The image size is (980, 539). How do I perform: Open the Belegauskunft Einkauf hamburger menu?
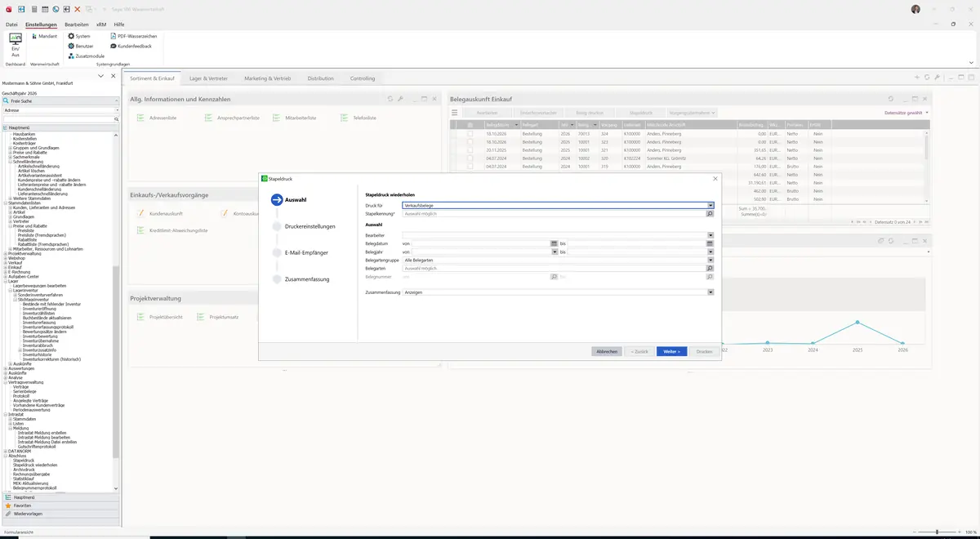pyautogui.click(x=454, y=112)
